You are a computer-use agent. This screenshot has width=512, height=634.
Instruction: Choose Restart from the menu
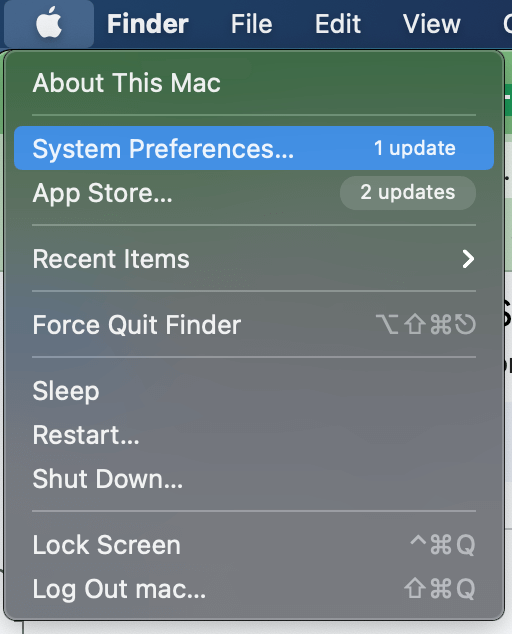coord(254,435)
